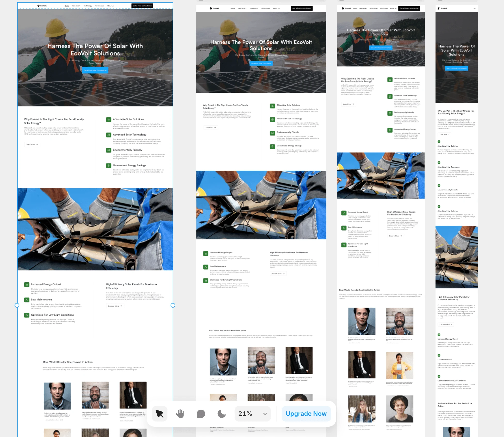504x437 pixels.
Task: Select 'Real-World Results' heading in leftmost frame
Action: click(x=68, y=362)
